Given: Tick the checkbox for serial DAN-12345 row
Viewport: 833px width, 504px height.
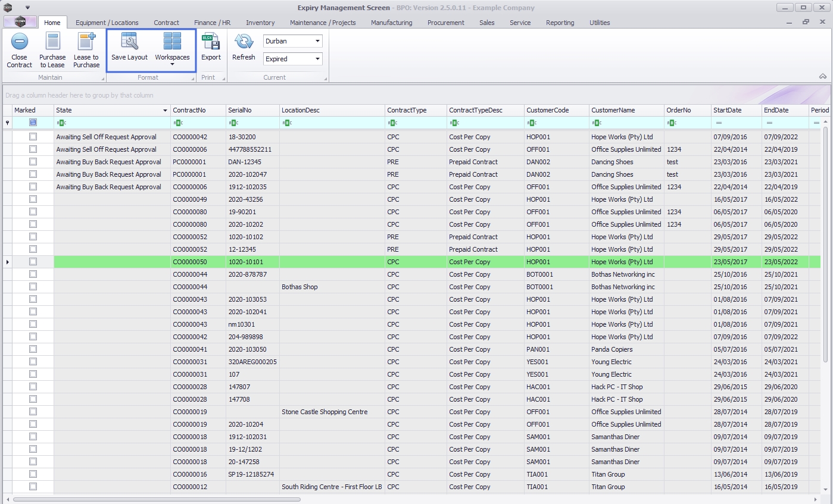Looking at the screenshot, I should pos(33,162).
